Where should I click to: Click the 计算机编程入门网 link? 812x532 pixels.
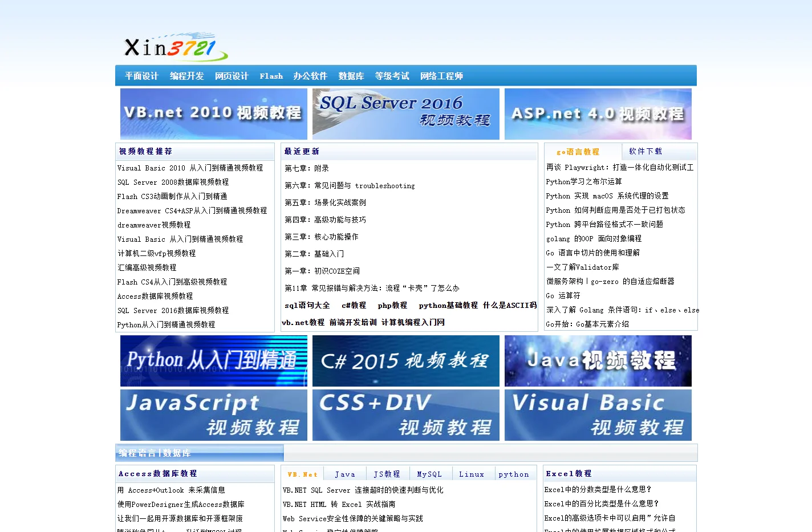(413, 322)
